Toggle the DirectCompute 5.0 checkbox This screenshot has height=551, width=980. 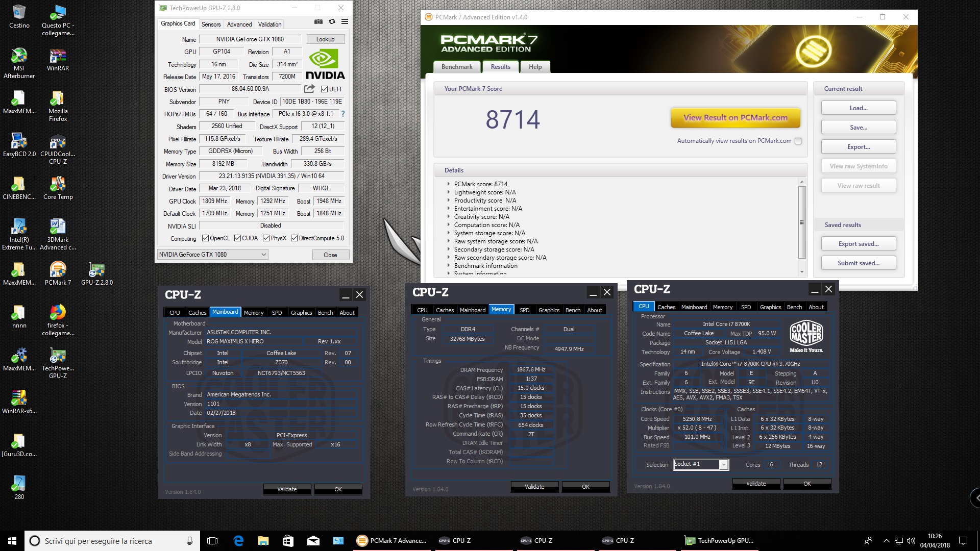pos(294,238)
